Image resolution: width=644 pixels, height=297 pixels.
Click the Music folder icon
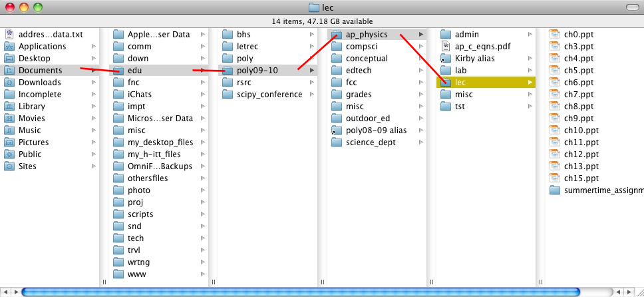coord(9,130)
